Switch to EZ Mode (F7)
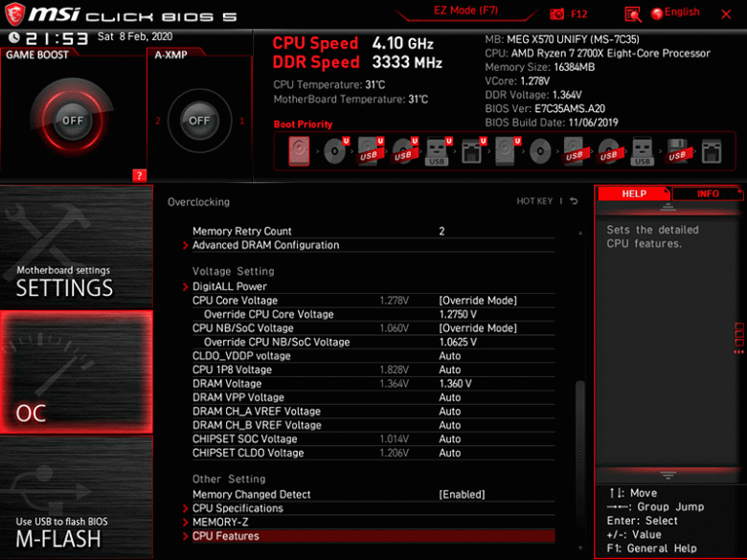Image resolution: width=747 pixels, height=560 pixels. pyautogui.click(x=465, y=11)
